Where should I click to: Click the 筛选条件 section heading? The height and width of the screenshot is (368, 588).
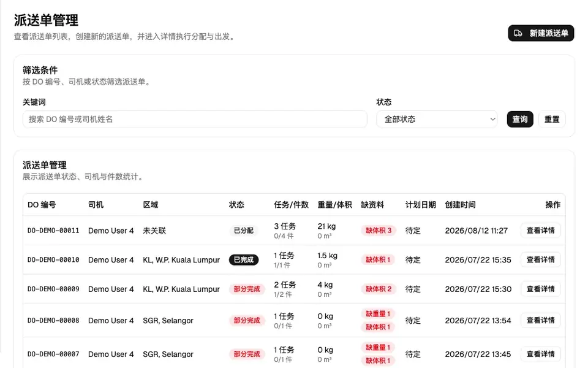pyautogui.click(x=40, y=70)
